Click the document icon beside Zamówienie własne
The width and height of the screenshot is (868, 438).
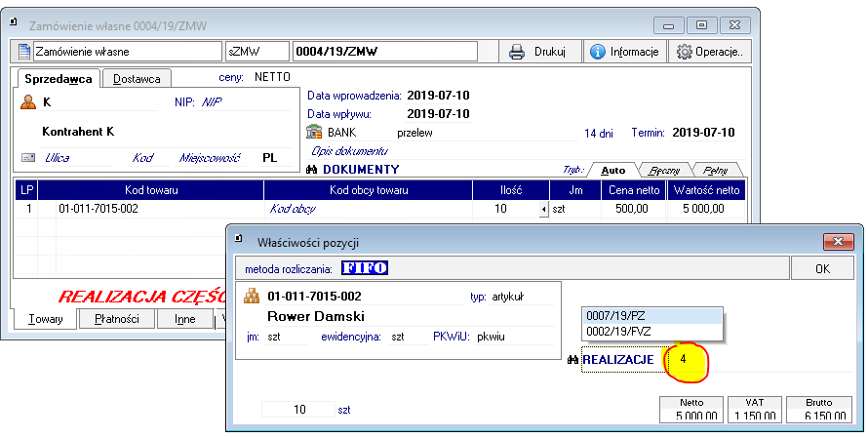point(24,52)
